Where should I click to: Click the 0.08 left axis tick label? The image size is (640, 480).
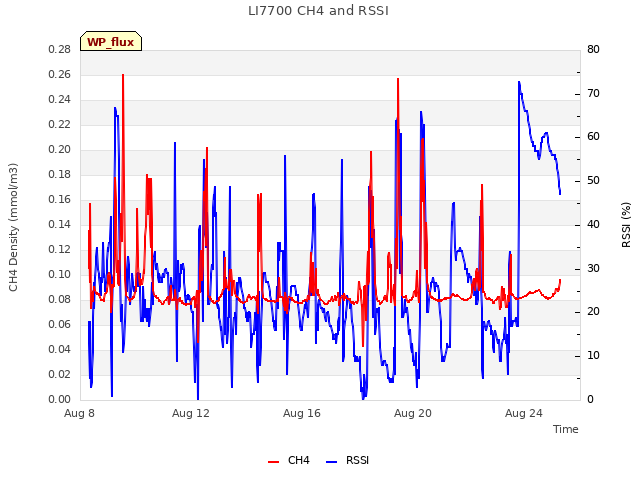(x=59, y=299)
